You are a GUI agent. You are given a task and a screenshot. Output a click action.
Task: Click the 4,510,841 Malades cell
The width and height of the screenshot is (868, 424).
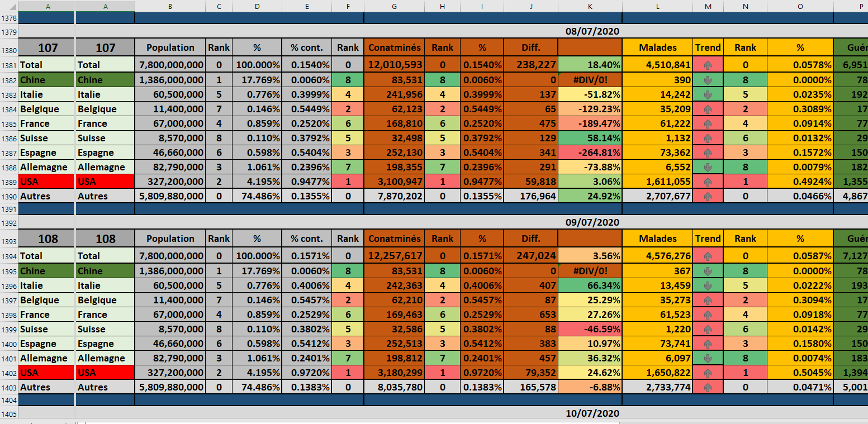coord(657,65)
